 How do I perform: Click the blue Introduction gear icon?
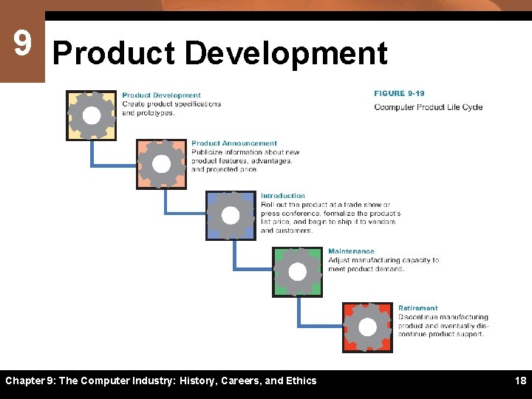coord(231,216)
